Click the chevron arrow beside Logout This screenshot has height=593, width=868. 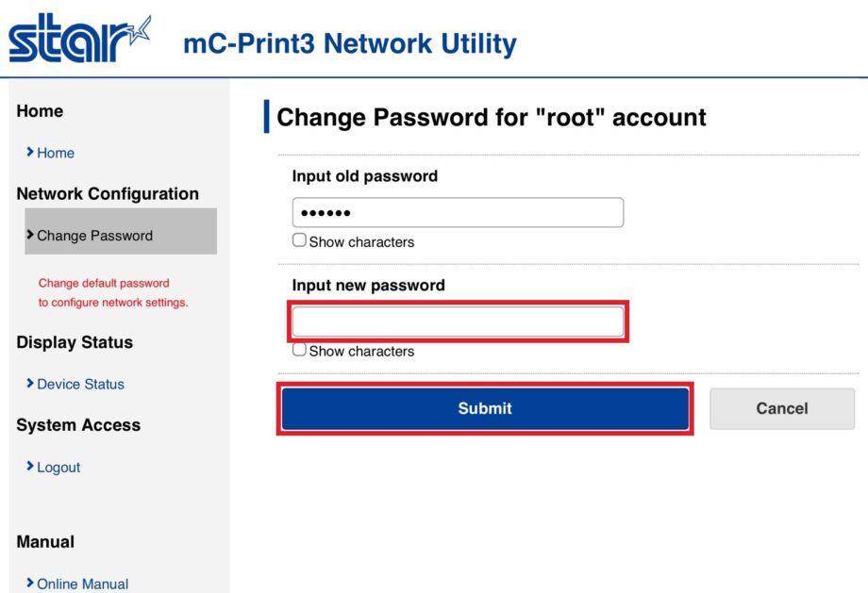[x=30, y=467]
